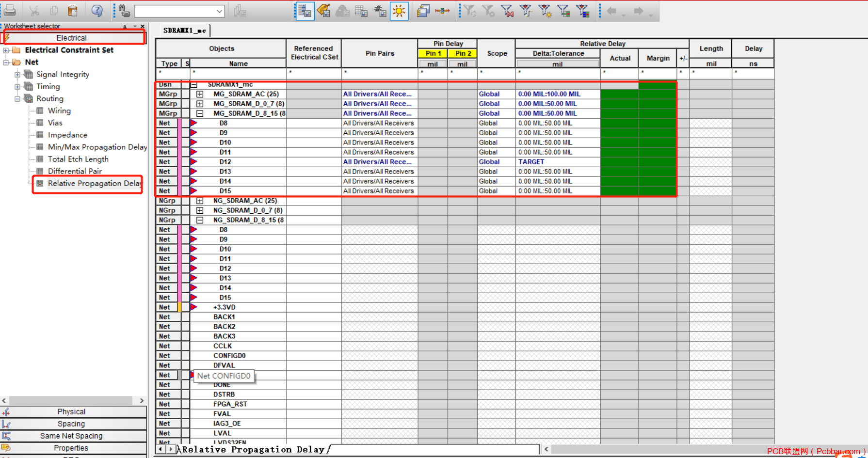
Task: Click the Name column filter field
Action: coord(238,73)
